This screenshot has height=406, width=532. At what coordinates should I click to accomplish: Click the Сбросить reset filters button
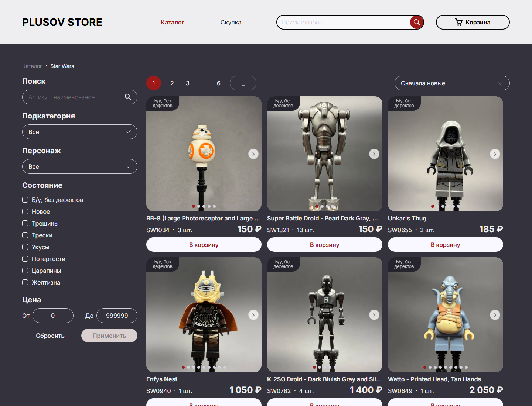[x=50, y=336]
